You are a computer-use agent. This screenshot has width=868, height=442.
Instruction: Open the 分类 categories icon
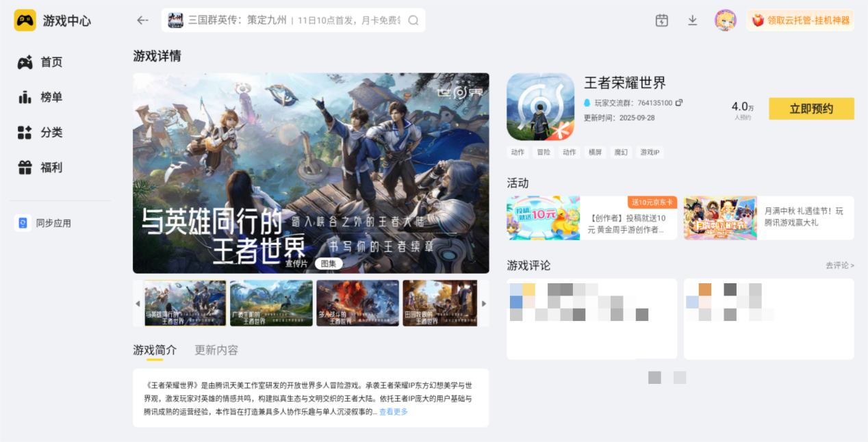(25, 133)
